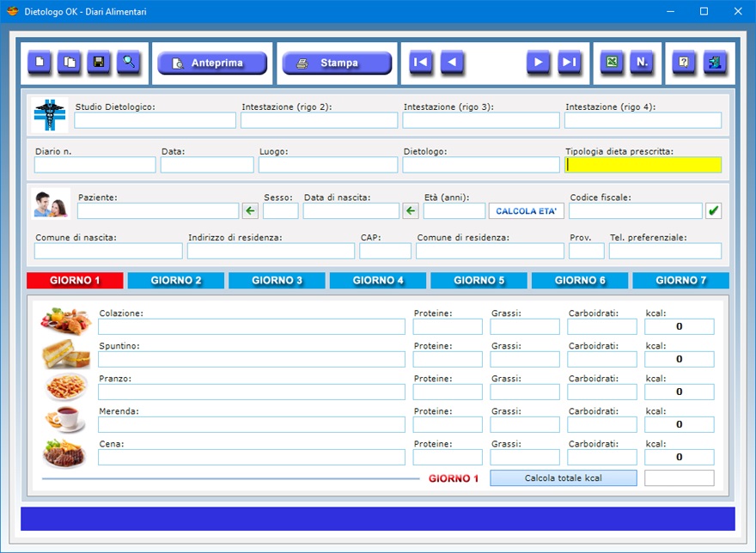Image resolution: width=756 pixels, height=553 pixels.
Task: Click the Data field
Action: click(x=207, y=165)
